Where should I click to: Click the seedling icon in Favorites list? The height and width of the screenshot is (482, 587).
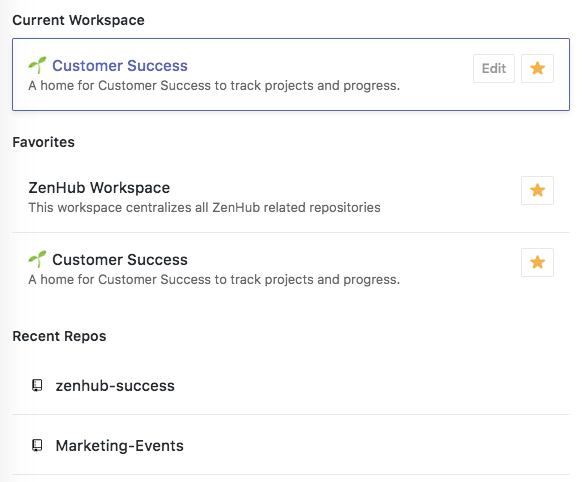(x=37, y=259)
